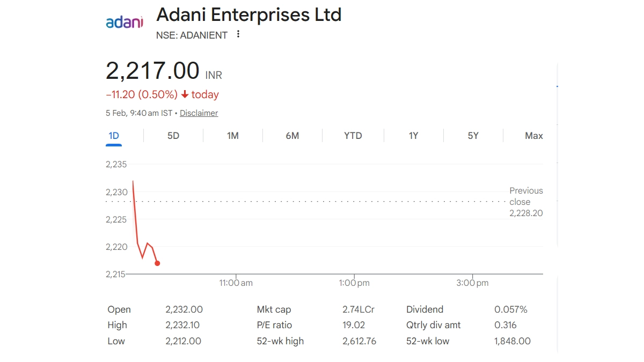Click the Adani Enterprises Ltd title

[248, 15]
